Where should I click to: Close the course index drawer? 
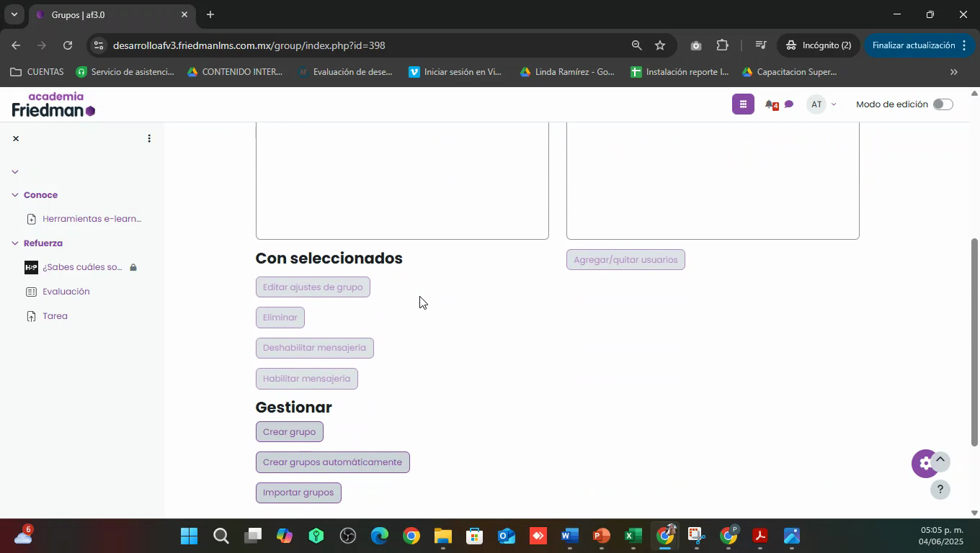[16, 138]
